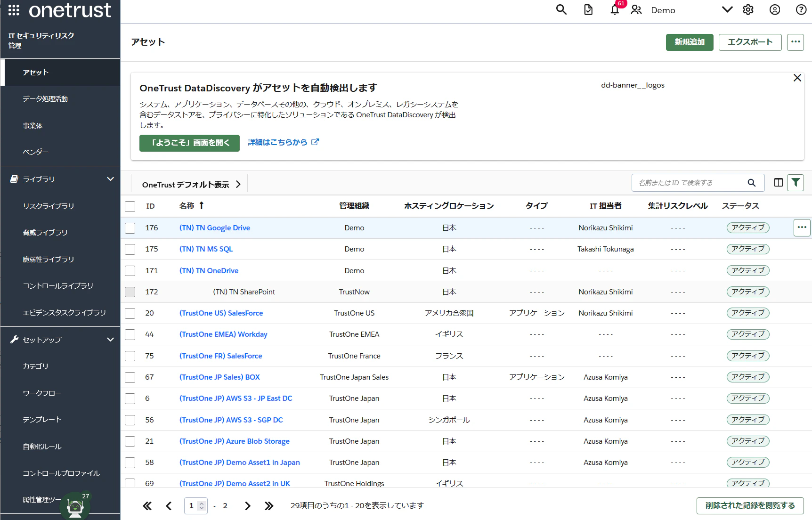Viewport: 812px width, 520px height.
Task: Click the 「ようこそ」画面を開く button
Action: pyautogui.click(x=189, y=143)
